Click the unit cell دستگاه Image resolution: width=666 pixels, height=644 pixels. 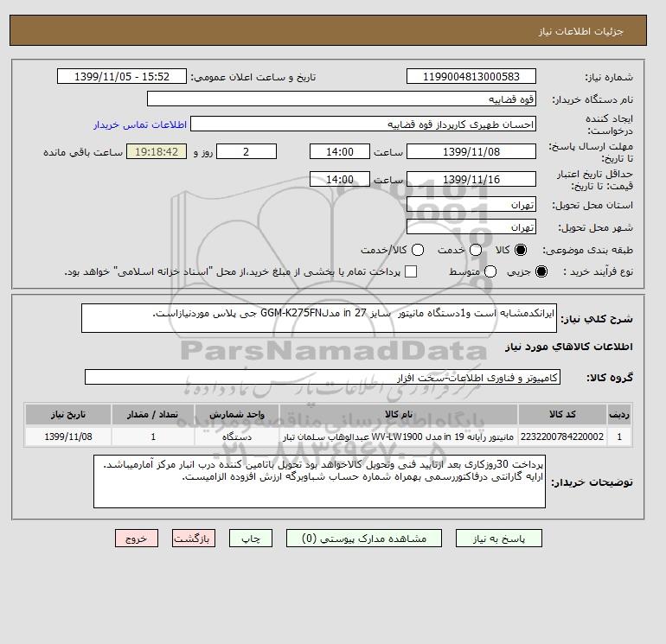(237, 437)
